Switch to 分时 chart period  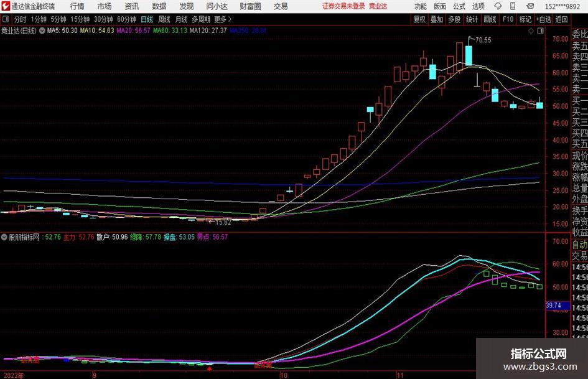tap(21, 19)
